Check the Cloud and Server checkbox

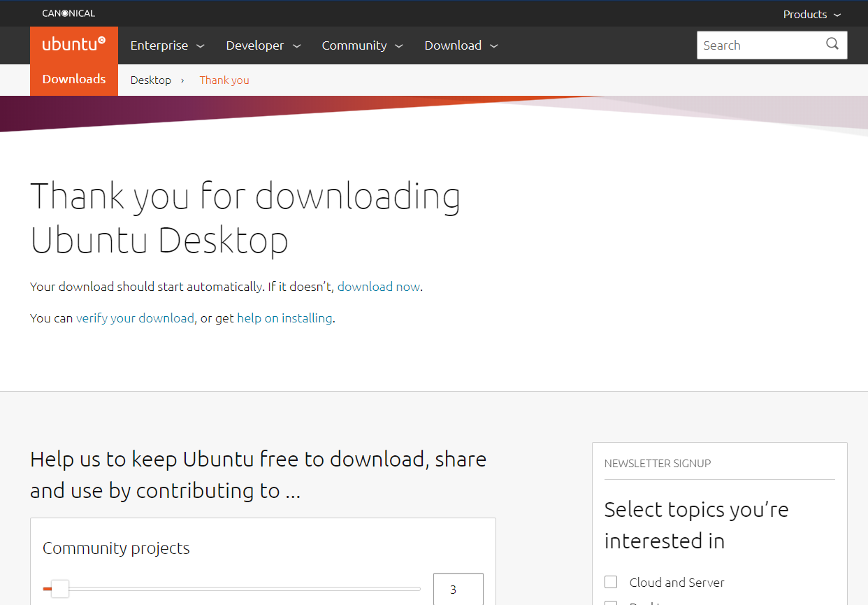tap(611, 582)
